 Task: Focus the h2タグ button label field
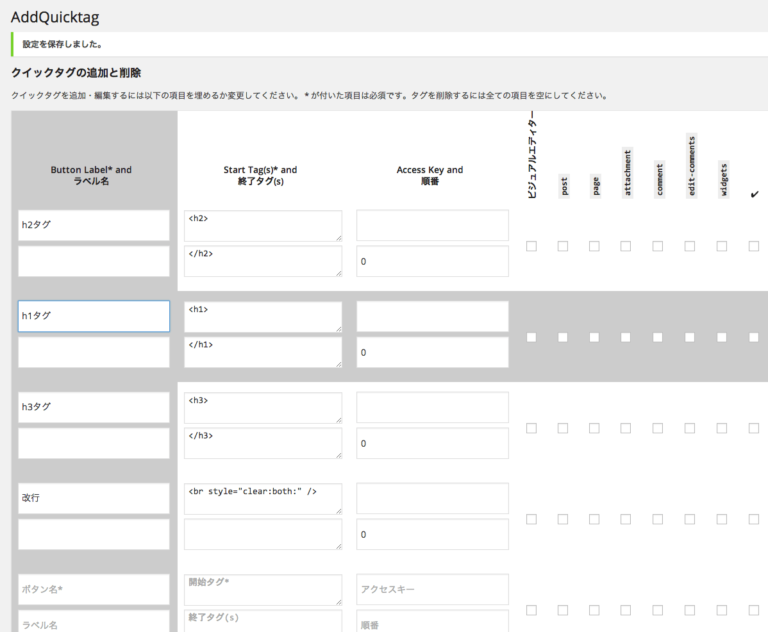coord(94,225)
